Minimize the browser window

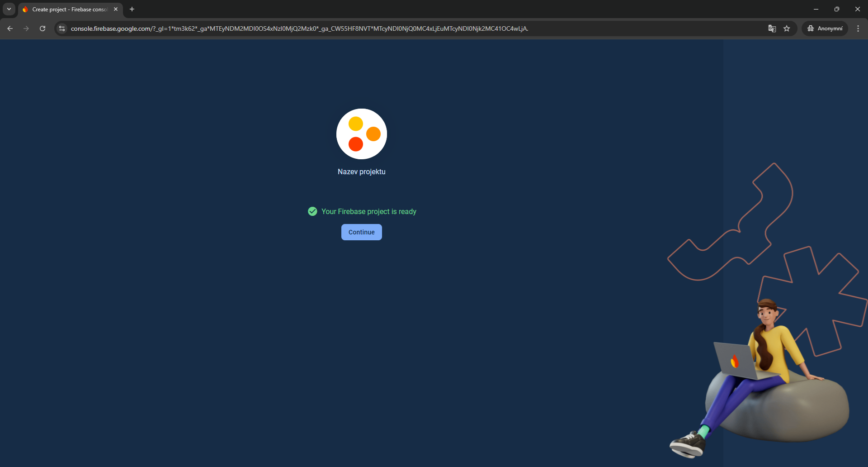(x=816, y=9)
